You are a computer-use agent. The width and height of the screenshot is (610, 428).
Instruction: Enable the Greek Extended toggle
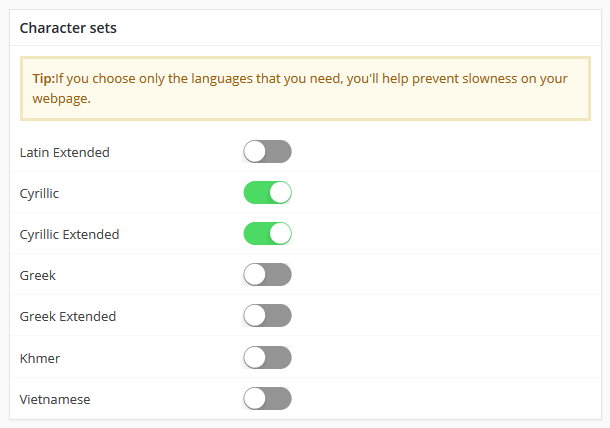pyautogui.click(x=267, y=316)
